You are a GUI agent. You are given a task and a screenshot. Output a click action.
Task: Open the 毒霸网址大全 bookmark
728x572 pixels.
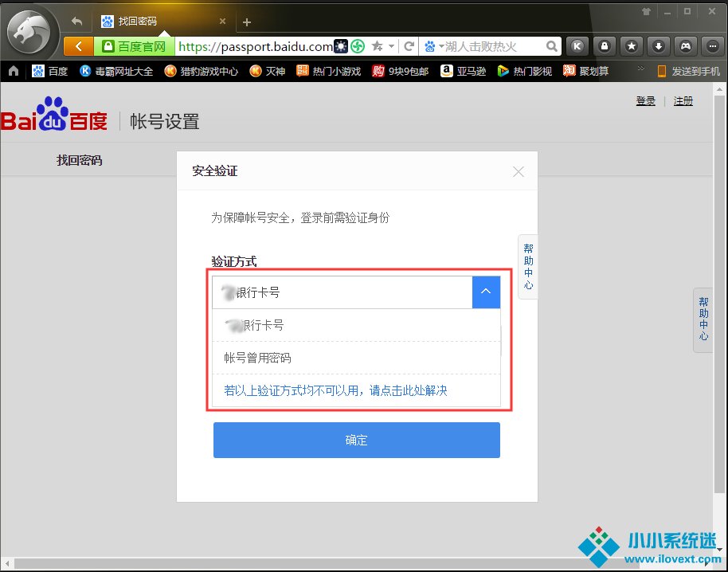point(116,71)
